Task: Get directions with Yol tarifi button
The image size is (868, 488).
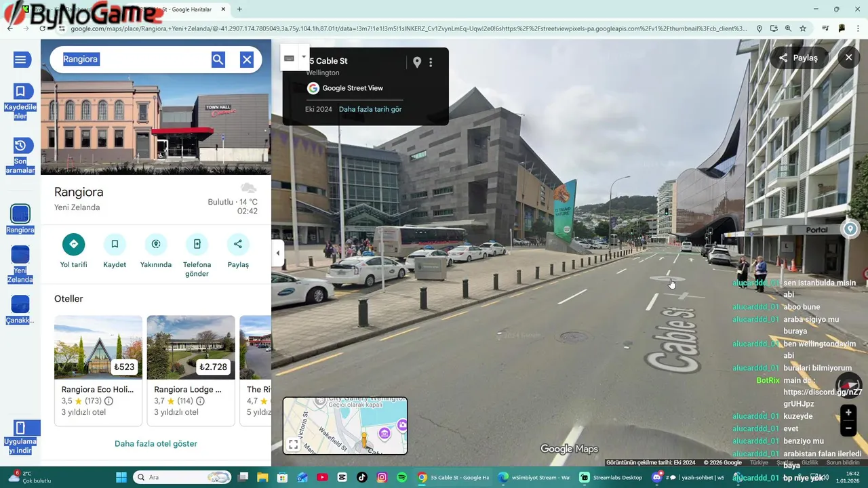Action: pyautogui.click(x=73, y=251)
